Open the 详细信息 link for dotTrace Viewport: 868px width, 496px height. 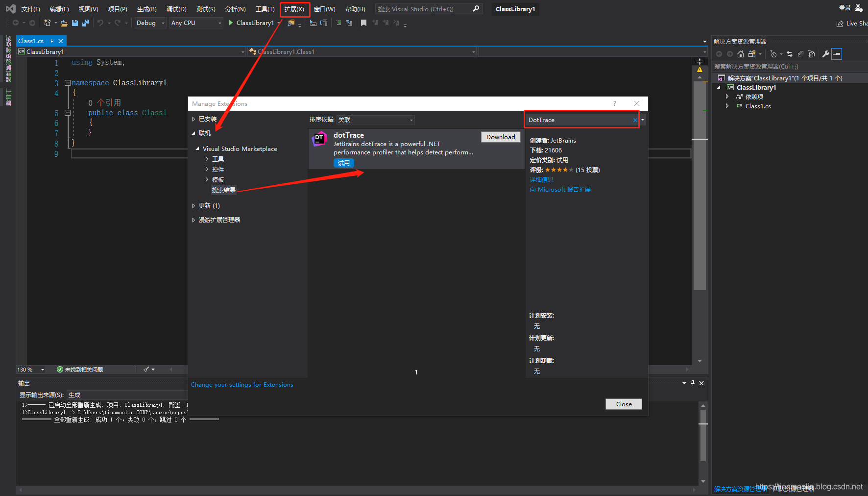coord(541,180)
